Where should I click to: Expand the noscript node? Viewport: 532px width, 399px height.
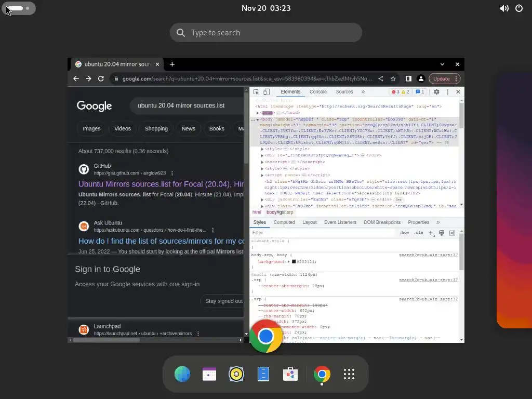click(262, 162)
